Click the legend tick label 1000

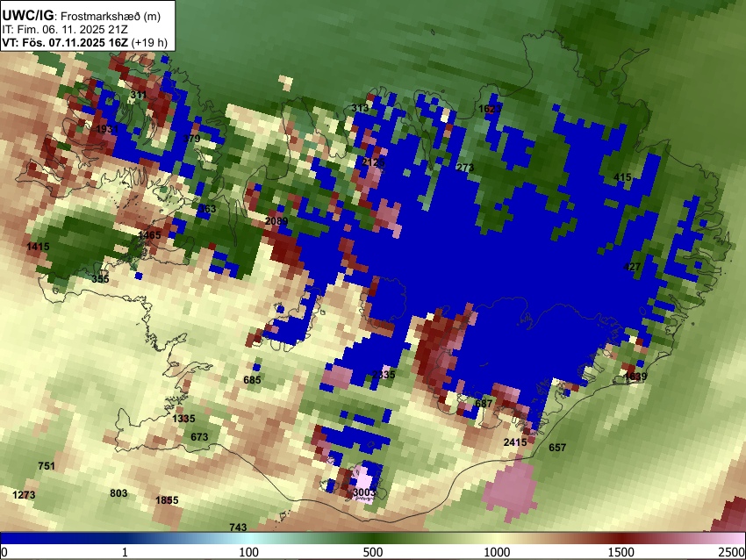(x=497, y=552)
